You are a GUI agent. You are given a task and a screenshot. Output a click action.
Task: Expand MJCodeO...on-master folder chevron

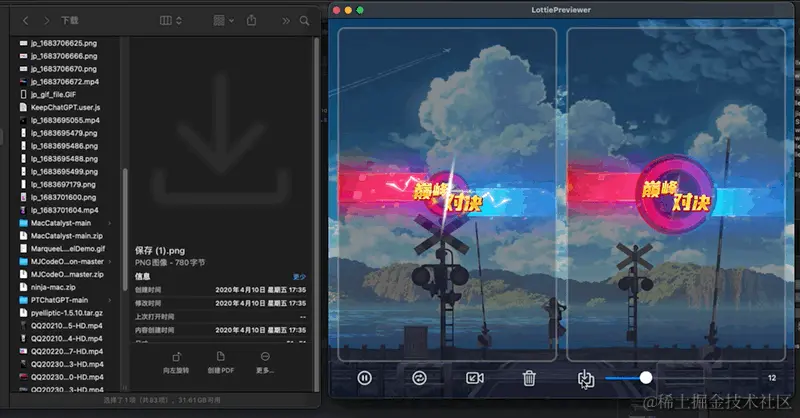(110, 261)
